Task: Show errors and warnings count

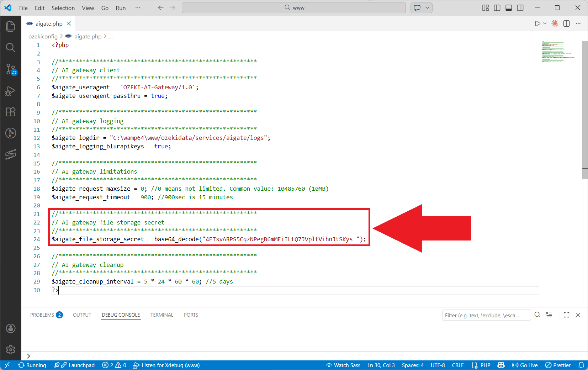Action: [x=114, y=365]
